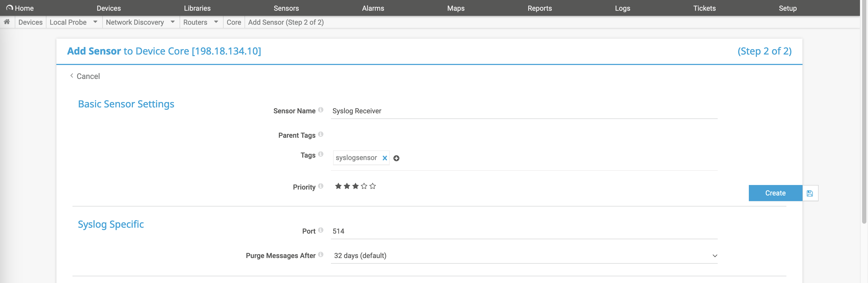Remove the syslogsensor tag
Viewport: 868px width, 283px height.
pos(384,158)
